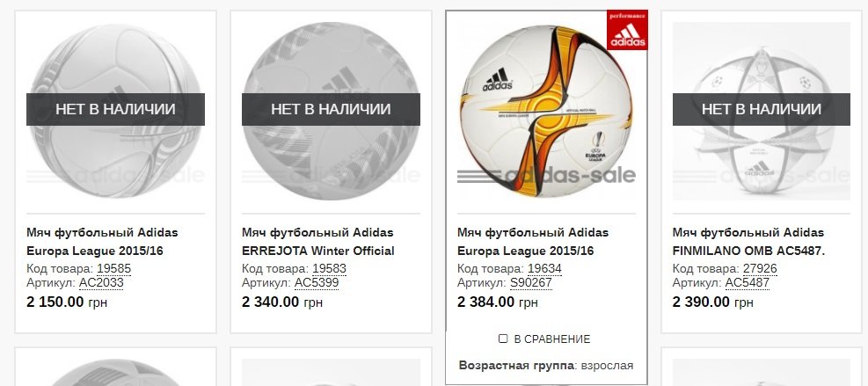Open the FINMILANO ball image

click(762, 111)
